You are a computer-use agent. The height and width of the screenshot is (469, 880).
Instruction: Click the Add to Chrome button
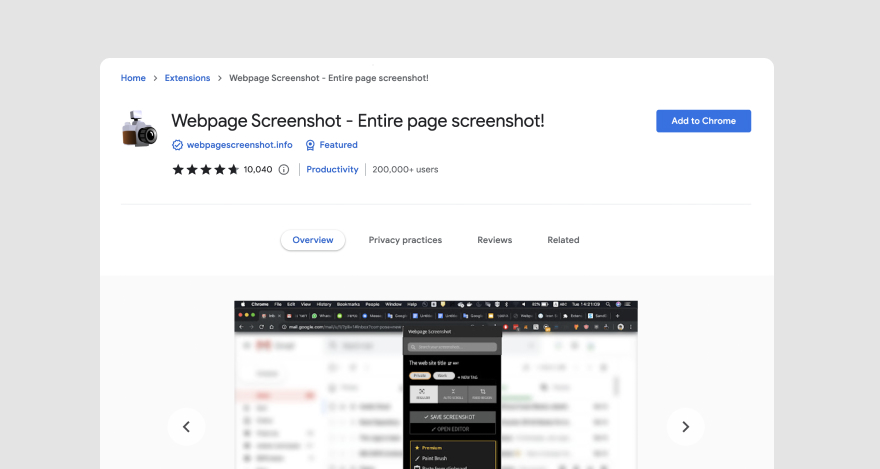click(703, 121)
